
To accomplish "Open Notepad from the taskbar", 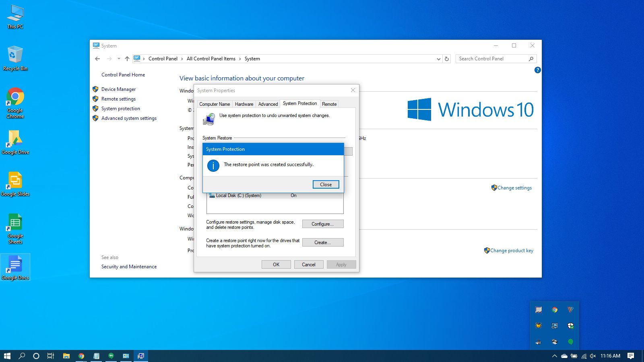I will pyautogui.click(x=96, y=356).
